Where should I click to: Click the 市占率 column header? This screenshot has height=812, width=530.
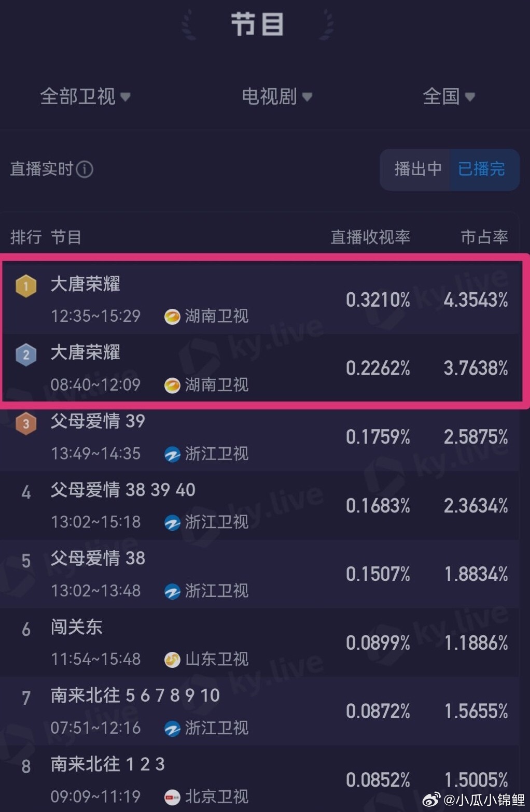click(484, 237)
